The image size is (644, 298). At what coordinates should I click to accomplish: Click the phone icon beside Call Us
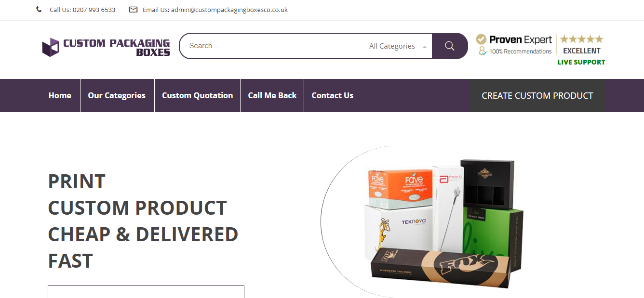39,10
